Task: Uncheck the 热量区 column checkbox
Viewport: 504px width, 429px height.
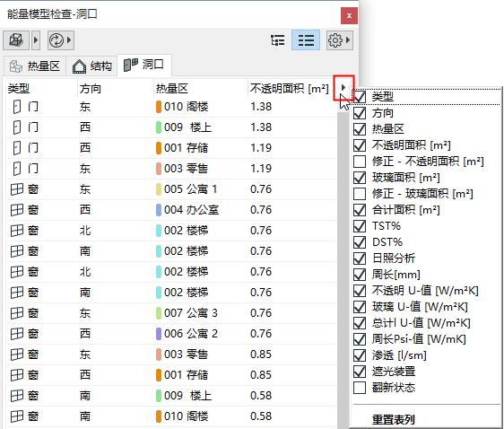Action: 360,129
